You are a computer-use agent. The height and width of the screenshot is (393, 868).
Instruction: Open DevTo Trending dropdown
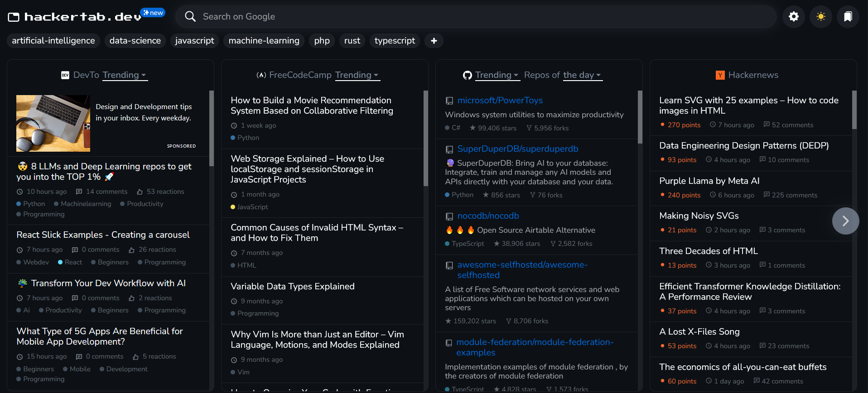(125, 75)
